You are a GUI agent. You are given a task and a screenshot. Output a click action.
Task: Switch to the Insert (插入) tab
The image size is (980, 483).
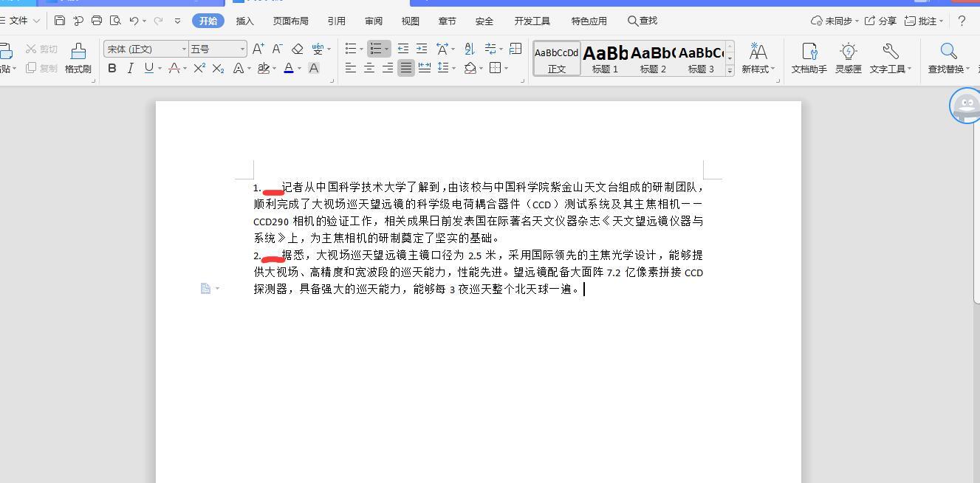coord(244,21)
